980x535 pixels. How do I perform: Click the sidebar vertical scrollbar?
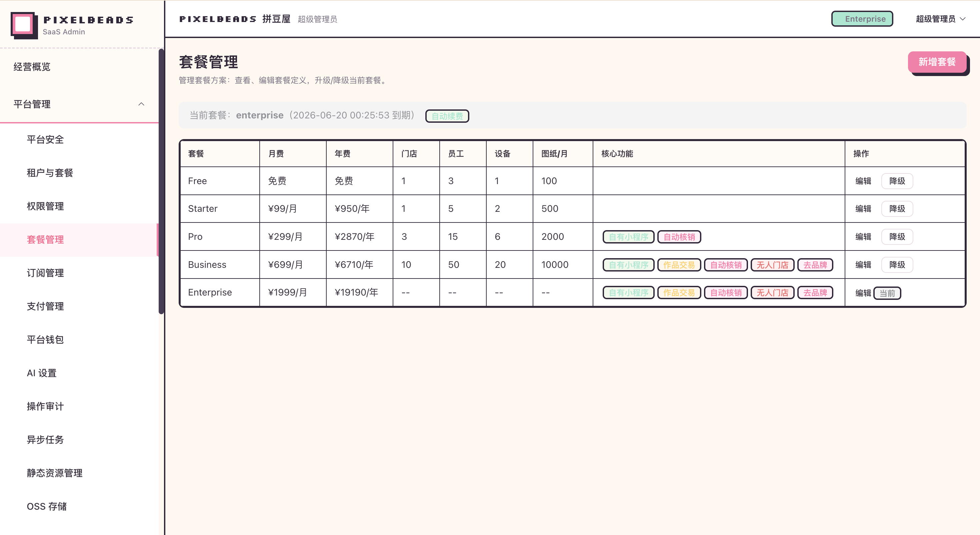click(161, 181)
